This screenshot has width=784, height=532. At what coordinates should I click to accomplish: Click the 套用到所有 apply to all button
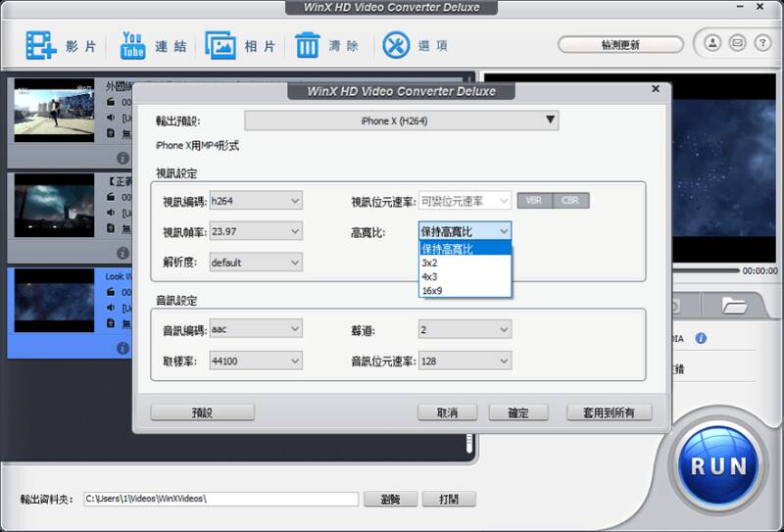[609, 412]
